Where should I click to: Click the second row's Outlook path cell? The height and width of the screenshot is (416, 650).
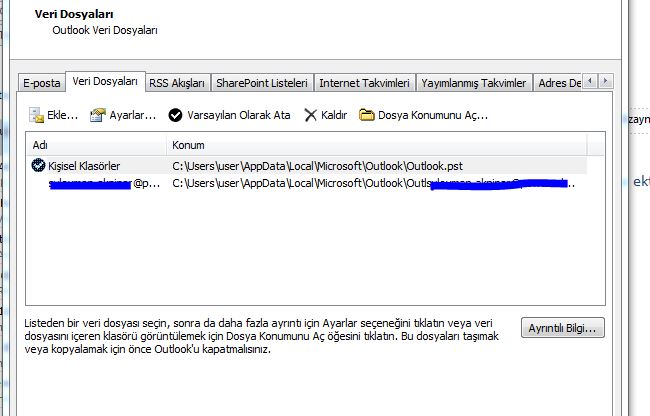[x=373, y=183]
